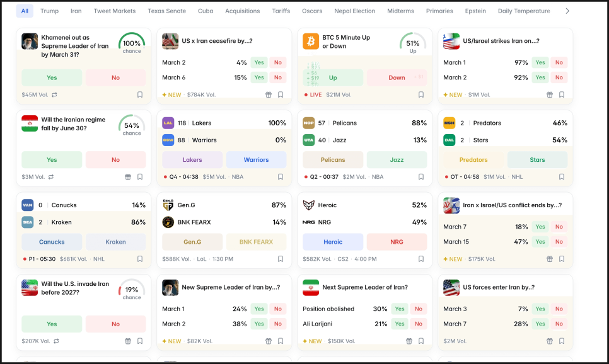Open the Texas Senate tab
609x364 pixels.
point(166,11)
